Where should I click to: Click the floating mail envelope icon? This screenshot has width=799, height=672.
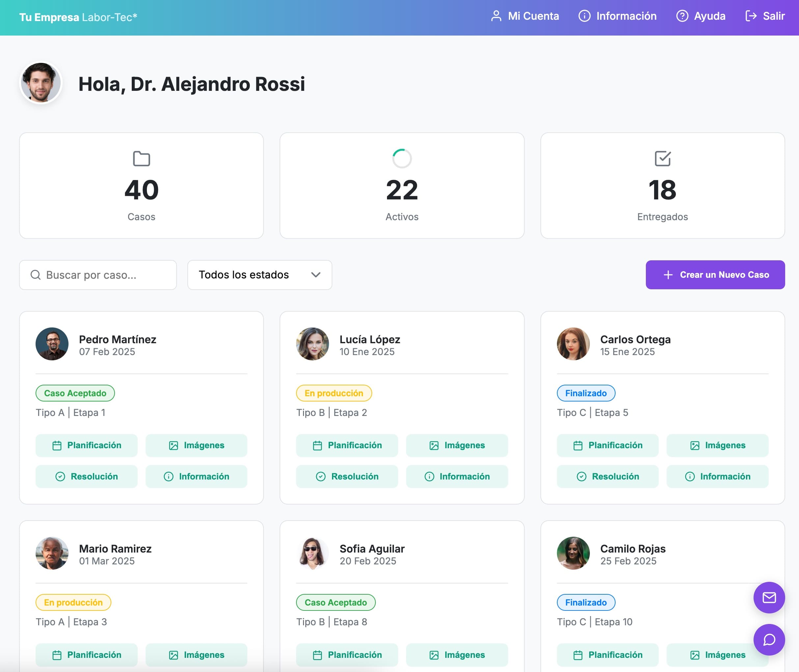pyautogui.click(x=769, y=597)
